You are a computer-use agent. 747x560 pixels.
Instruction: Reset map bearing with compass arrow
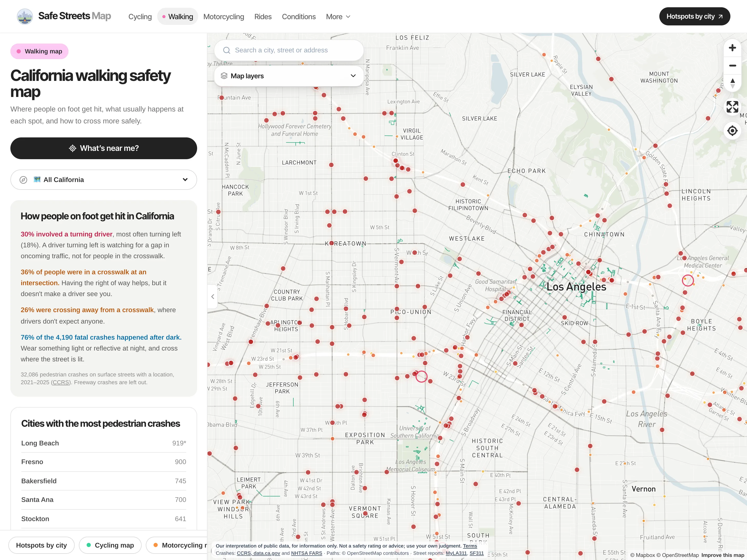[x=732, y=83]
